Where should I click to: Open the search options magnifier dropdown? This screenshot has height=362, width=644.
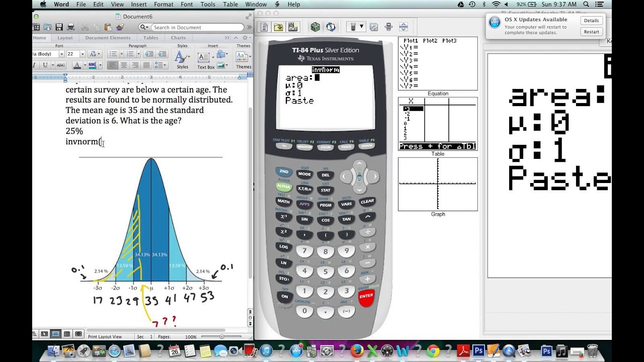pos(145,28)
